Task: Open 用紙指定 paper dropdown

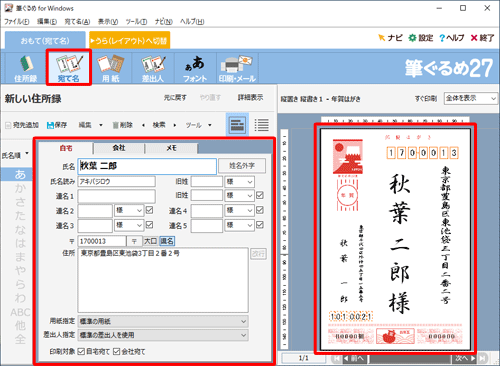Action: coord(163,321)
